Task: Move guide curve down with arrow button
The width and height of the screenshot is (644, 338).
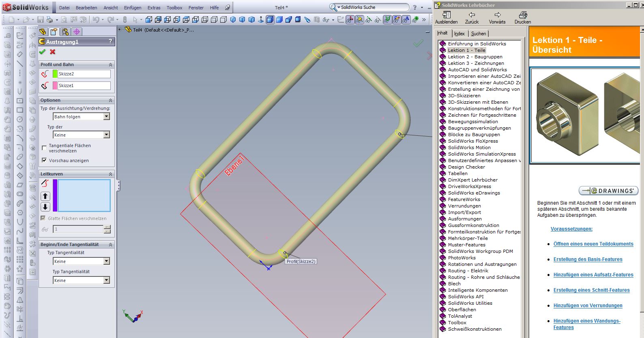Action: point(45,207)
